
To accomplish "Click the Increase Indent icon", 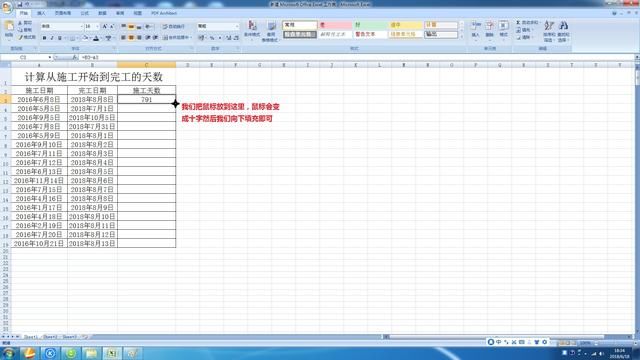I will pyautogui.click(x=155, y=38).
